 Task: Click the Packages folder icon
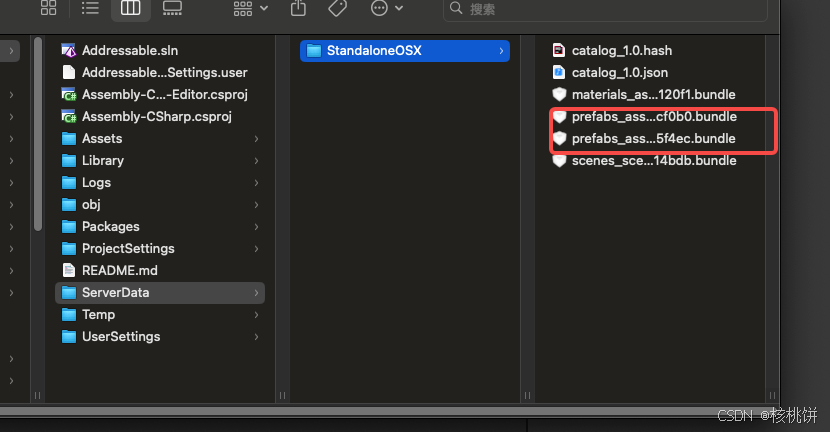point(69,227)
